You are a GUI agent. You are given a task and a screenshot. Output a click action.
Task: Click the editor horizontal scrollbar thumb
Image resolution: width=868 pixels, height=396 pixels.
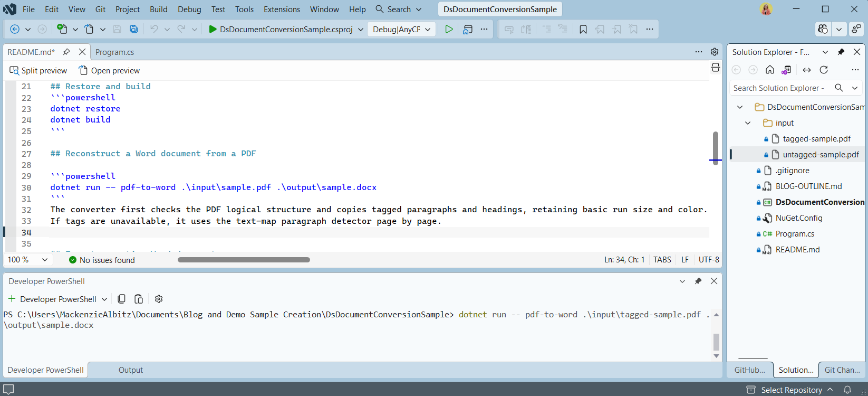point(244,260)
